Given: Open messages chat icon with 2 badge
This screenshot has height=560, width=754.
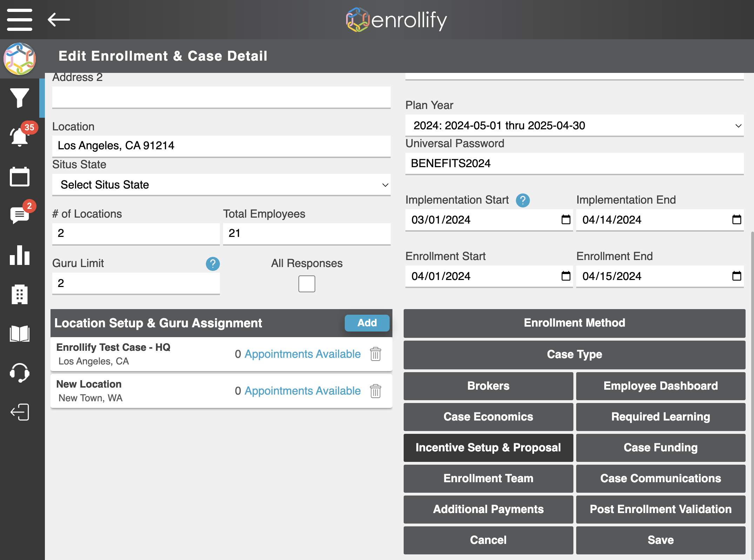Looking at the screenshot, I should (x=20, y=214).
